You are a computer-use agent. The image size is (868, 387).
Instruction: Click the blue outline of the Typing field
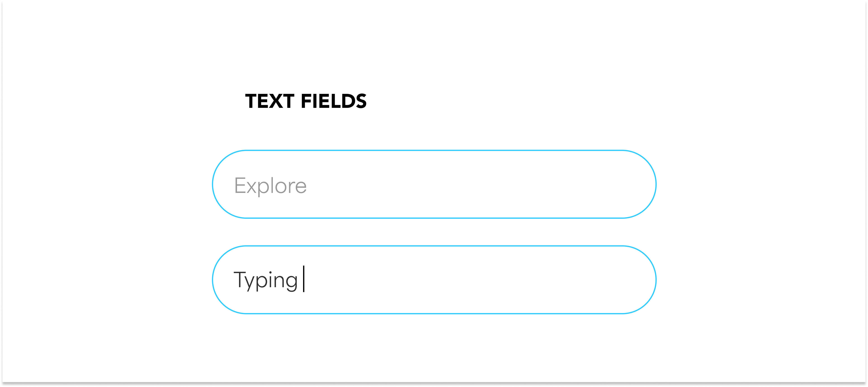(x=434, y=246)
